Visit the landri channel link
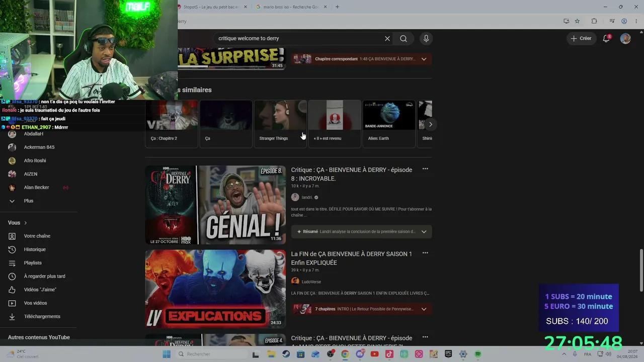644x362 pixels. click(x=307, y=198)
